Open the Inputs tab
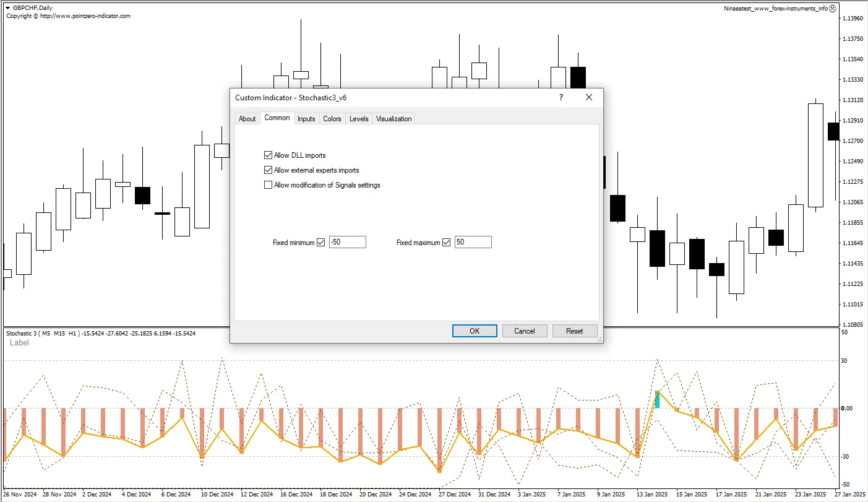 (x=306, y=119)
